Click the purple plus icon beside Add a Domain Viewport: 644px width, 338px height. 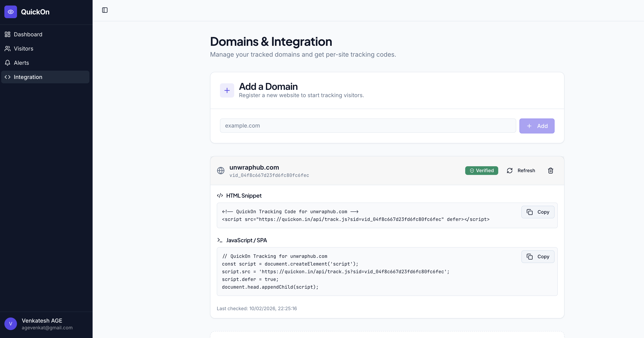click(x=227, y=90)
